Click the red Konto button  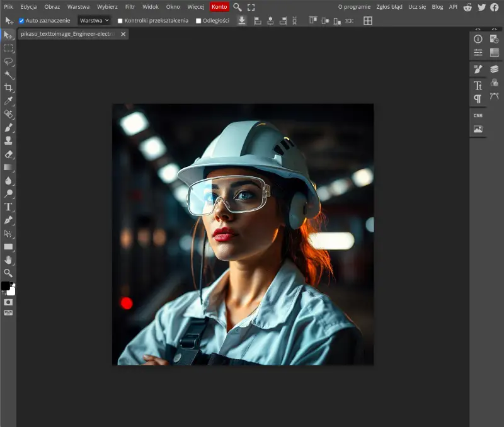219,6
